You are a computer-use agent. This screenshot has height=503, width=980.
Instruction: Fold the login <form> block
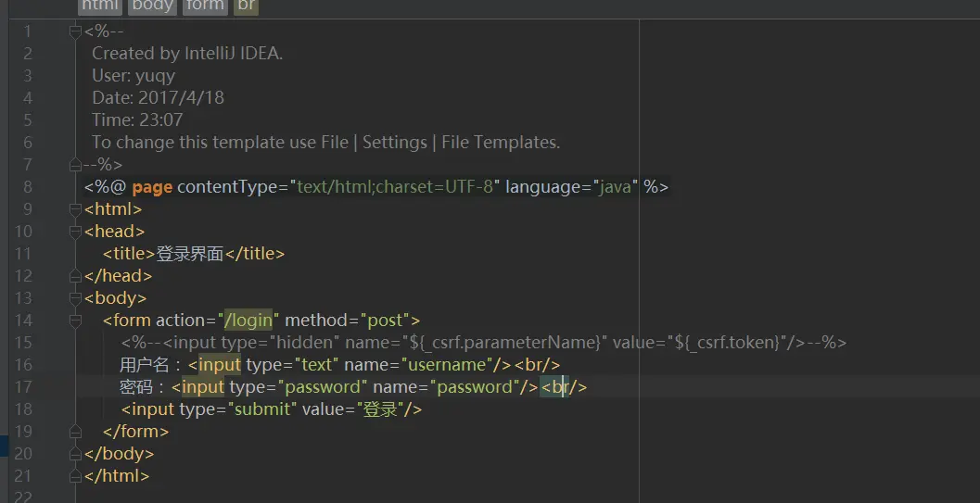click(75, 321)
